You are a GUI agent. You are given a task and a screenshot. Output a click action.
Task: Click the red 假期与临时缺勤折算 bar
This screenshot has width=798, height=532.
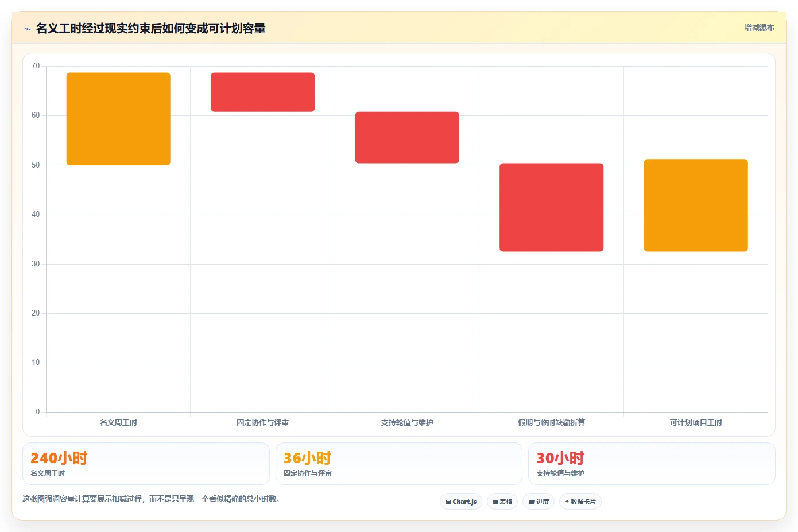point(551,208)
